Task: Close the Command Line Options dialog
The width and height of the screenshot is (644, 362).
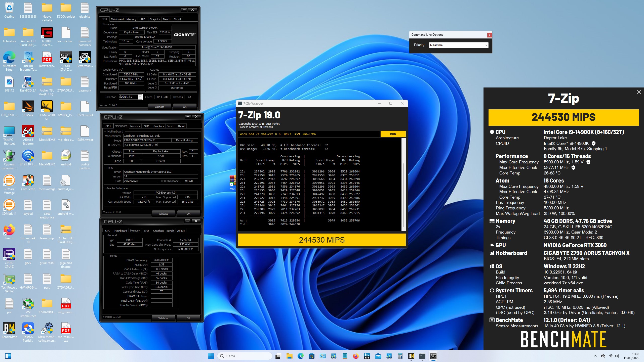Action: tap(489, 35)
